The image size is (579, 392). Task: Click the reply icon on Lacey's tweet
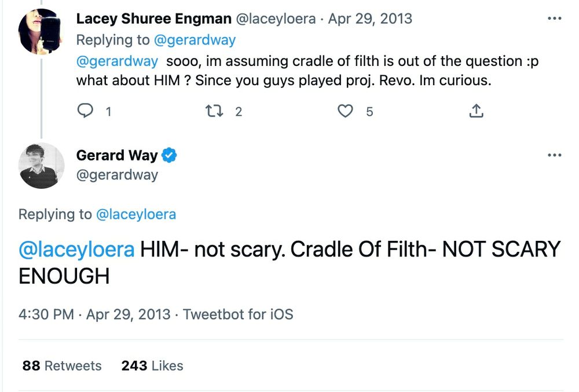pos(85,111)
